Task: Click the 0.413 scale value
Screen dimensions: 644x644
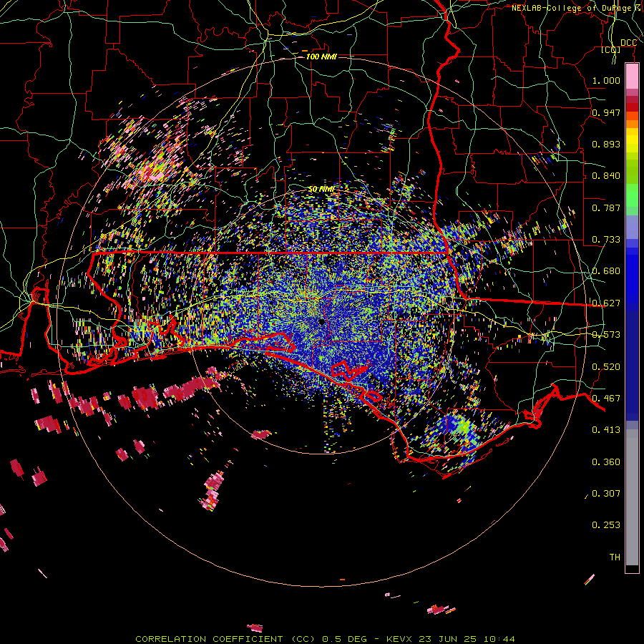Action: click(606, 430)
